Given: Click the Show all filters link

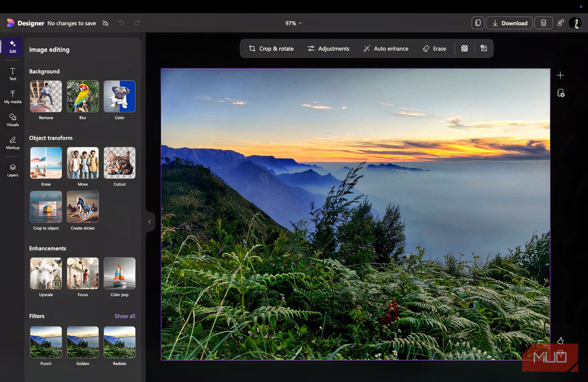Looking at the screenshot, I should 125,316.
